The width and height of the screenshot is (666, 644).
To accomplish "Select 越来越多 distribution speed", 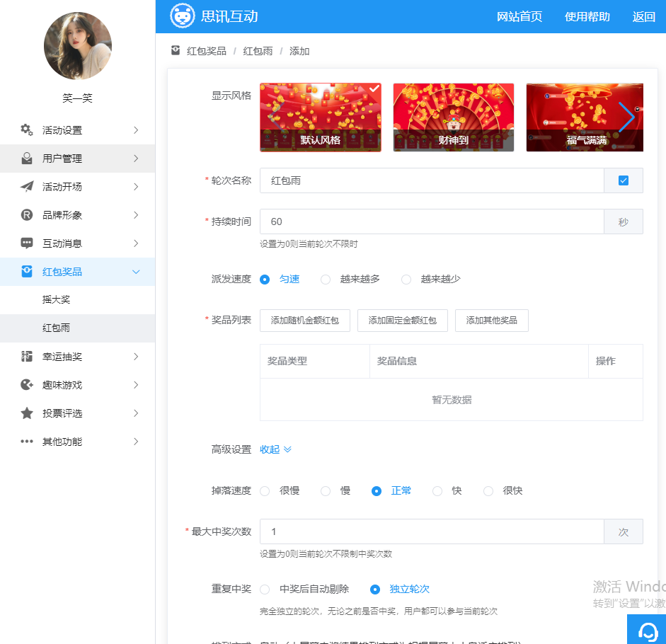I will point(326,279).
